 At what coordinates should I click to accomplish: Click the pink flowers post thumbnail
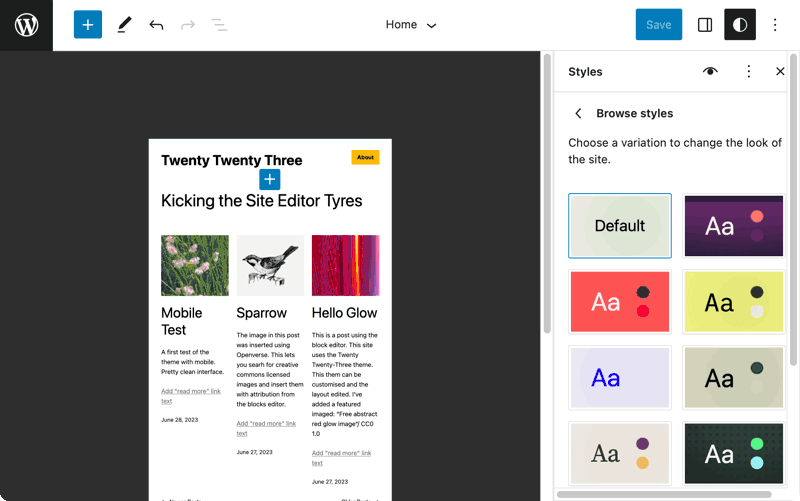point(195,265)
